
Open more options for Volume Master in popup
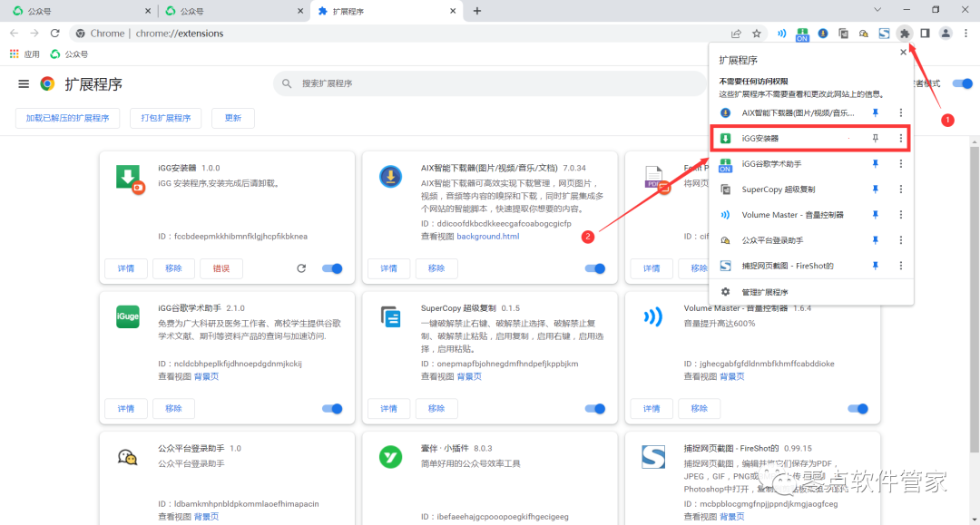901,215
